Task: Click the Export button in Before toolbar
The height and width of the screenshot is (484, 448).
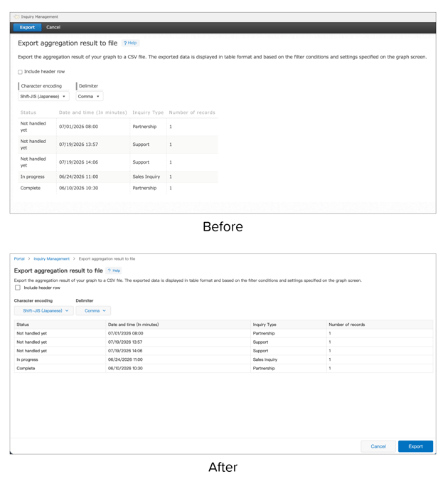Action: click(27, 27)
